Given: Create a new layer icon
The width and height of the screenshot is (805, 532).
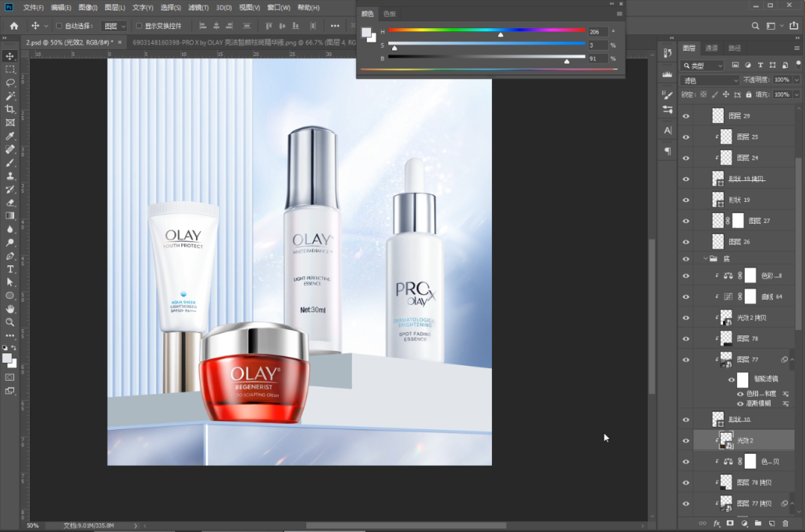Looking at the screenshot, I should [x=771, y=523].
